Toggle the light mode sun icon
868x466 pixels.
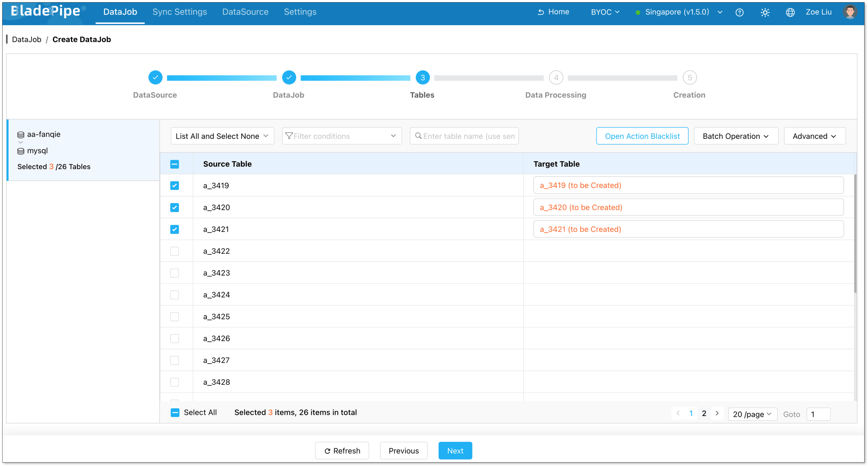(765, 12)
